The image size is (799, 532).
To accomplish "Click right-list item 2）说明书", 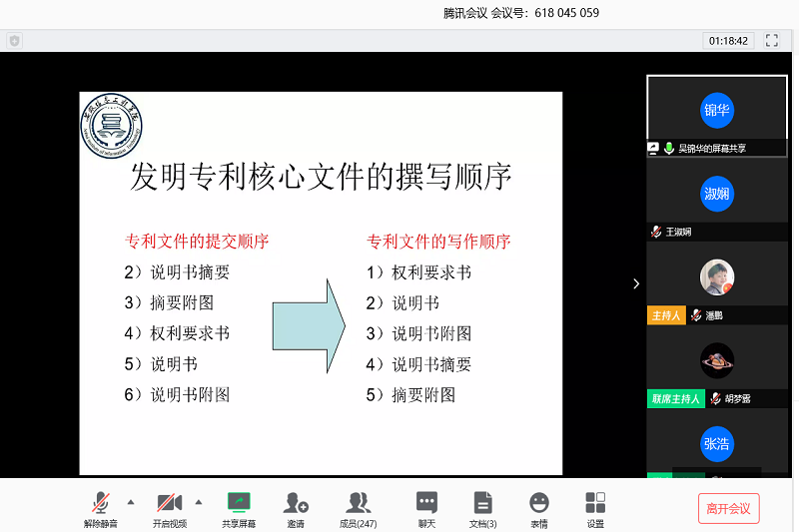I will click(402, 303).
